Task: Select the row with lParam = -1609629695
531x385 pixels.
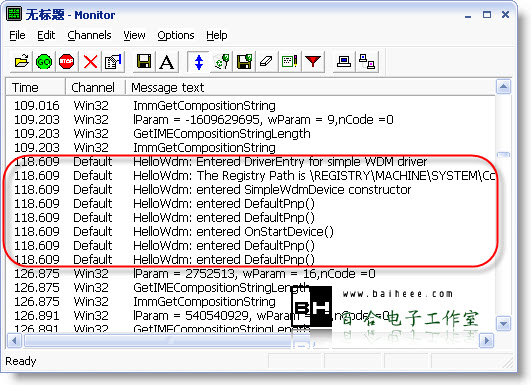Action: click(251, 120)
